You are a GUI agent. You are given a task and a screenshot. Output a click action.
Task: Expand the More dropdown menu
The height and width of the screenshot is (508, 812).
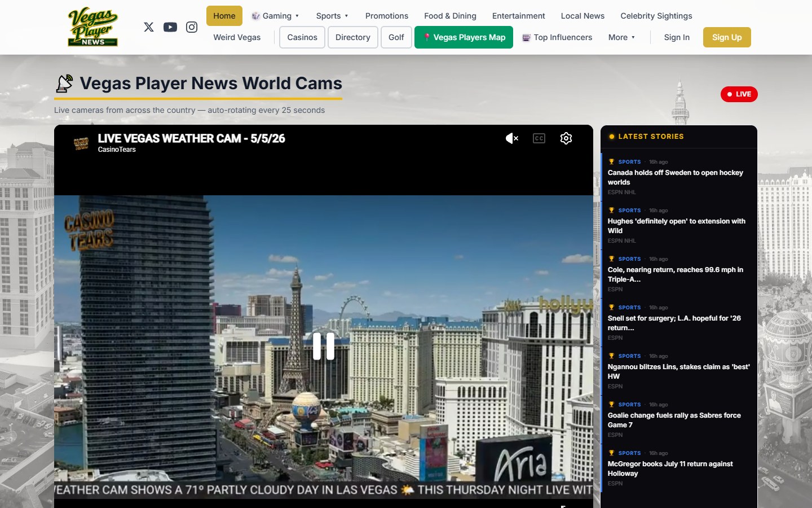pyautogui.click(x=621, y=37)
